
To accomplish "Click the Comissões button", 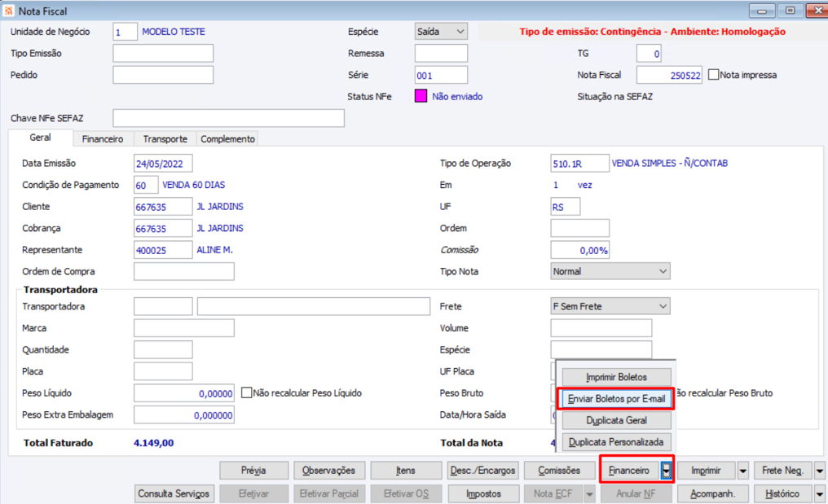I will pos(559,471).
